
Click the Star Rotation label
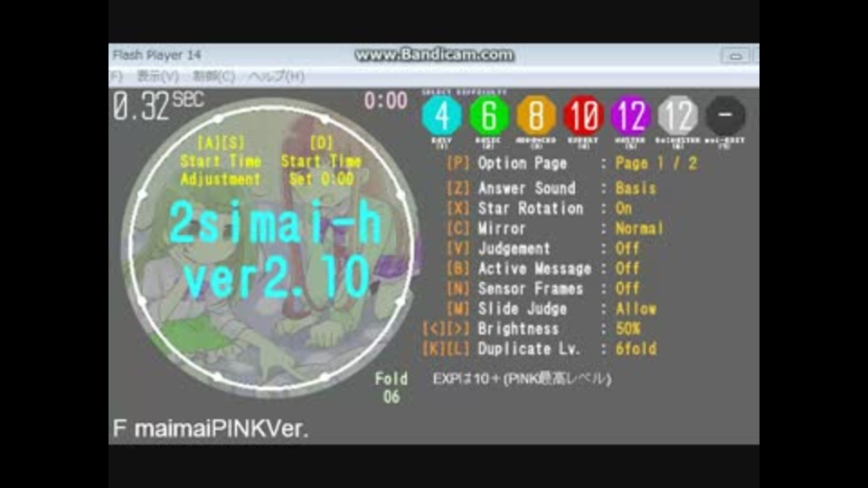tap(531, 208)
